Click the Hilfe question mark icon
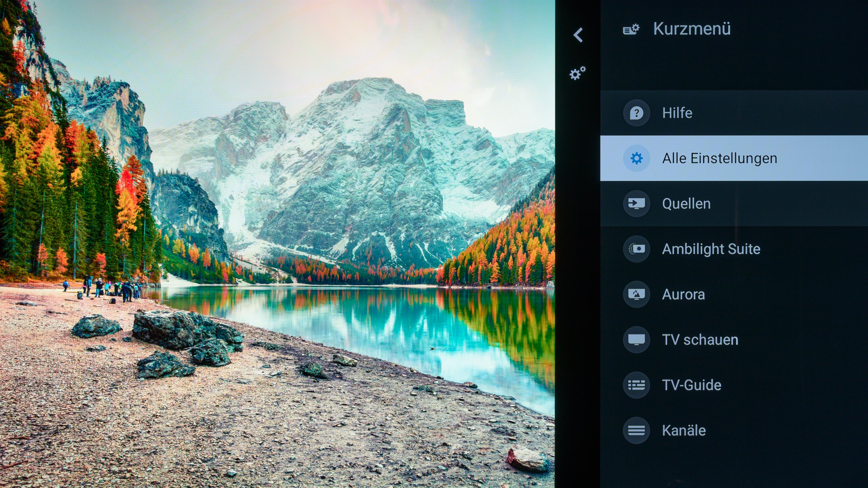Screen dimensions: 868x488 click(x=636, y=113)
